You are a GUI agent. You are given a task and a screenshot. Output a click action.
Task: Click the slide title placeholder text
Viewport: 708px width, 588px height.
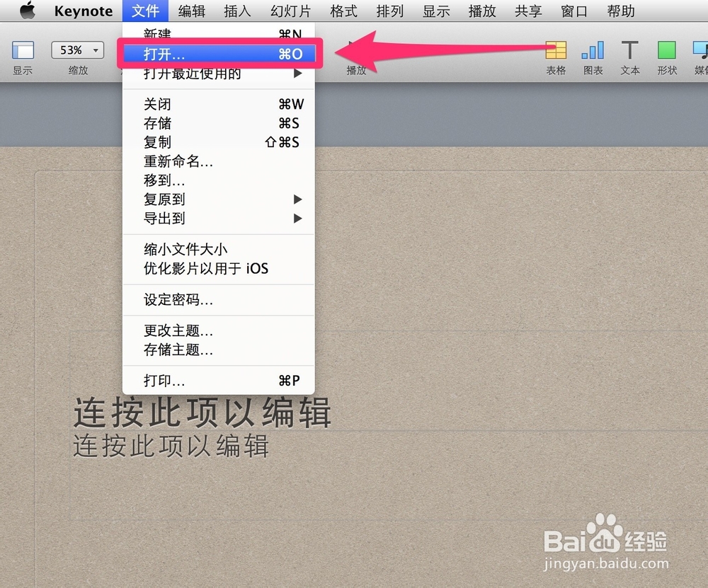(202, 413)
